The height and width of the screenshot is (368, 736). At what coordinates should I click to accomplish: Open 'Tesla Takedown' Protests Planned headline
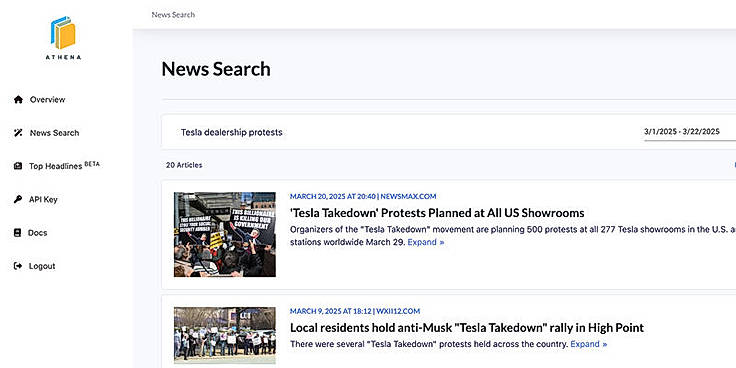pyautogui.click(x=437, y=213)
